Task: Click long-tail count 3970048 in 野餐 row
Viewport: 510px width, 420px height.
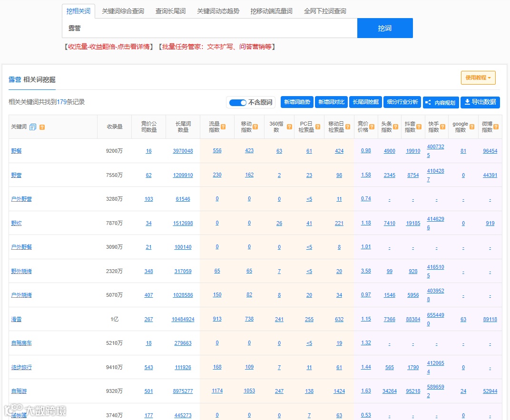Action: tap(183, 151)
